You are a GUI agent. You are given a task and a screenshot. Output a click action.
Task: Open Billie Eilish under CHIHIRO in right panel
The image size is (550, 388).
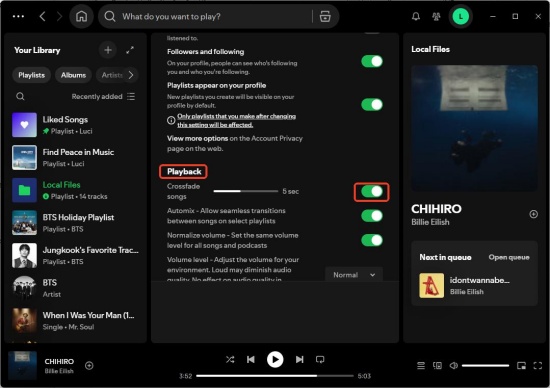tap(430, 222)
